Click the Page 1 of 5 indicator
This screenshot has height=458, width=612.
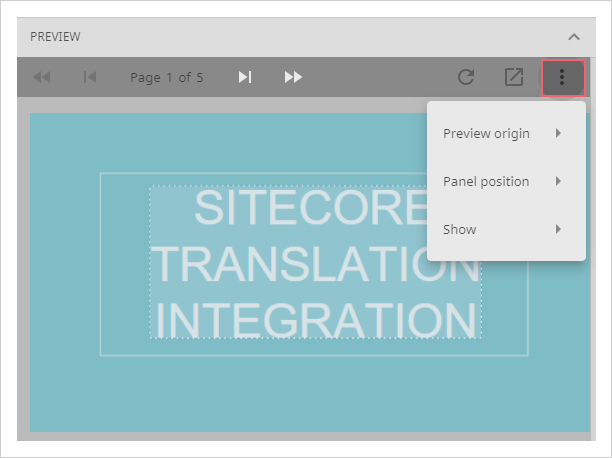pos(167,78)
